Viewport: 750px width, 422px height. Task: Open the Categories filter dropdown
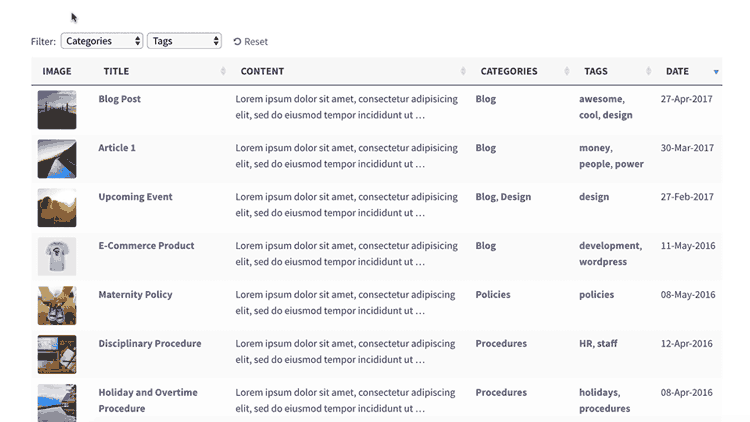pyautogui.click(x=102, y=41)
